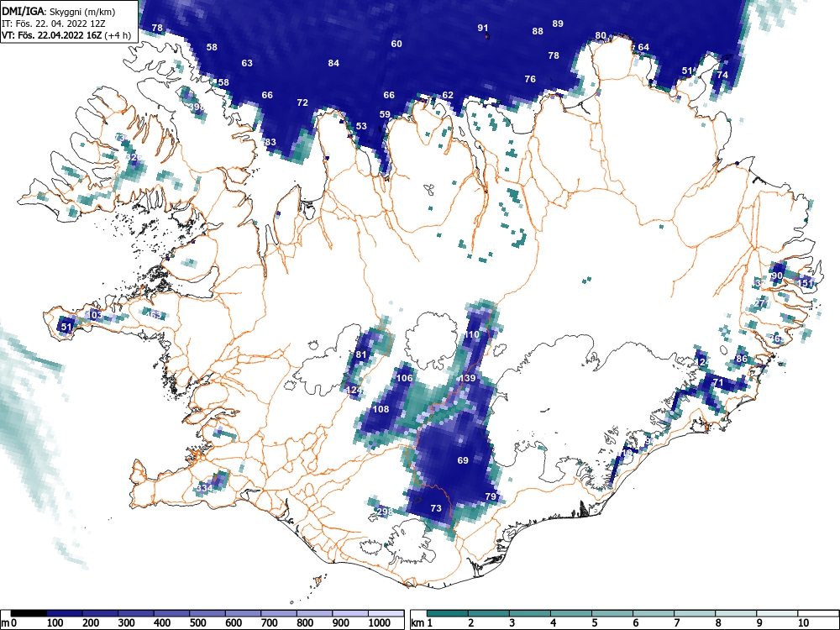Image resolution: width=840 pixels, height=630 pixels.
Task: Click the pale lavender 900–1000 m legend swatch
Action: tap(350, 613)
